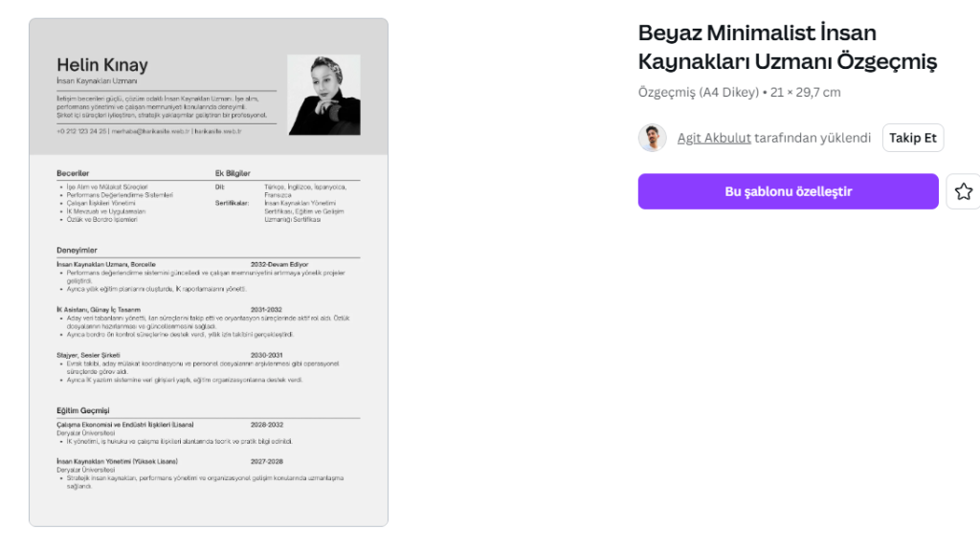Click the black-and-white portrait photo in the resume
The width and height of the screenshot is (980, 551).
(x=323, y=95)
